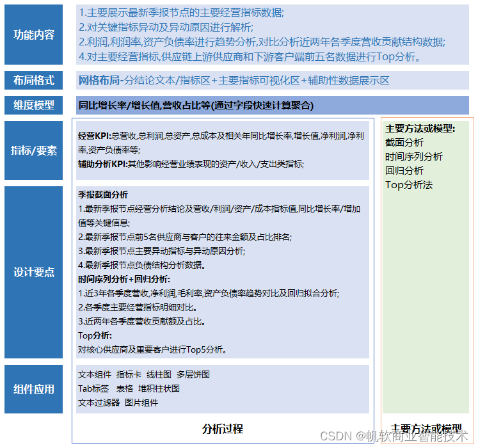Screen dimensions: 478x448
Task: Click the 功能内容 blue label box
Action: tap(33, 35)
